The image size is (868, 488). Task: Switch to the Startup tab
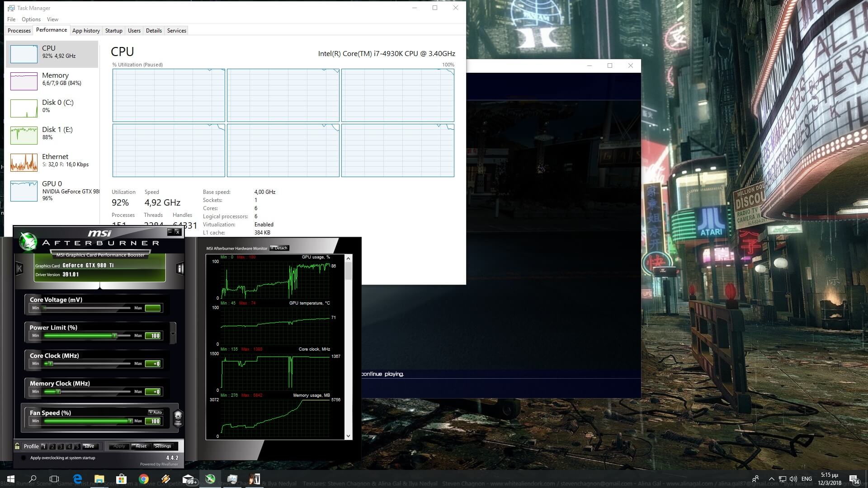pyautogui.click(x=113, y=31)
